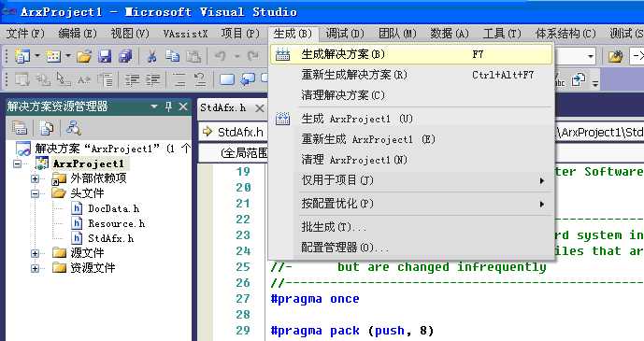This screenshot has width=644, height=341.
Task: Click the Display Object Member List icon
Action: (21, 79)
